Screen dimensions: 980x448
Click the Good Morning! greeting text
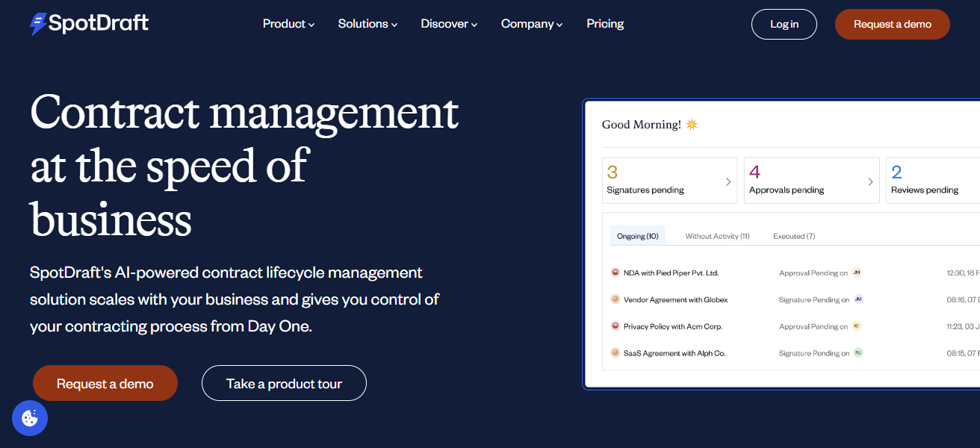(641, 125)
